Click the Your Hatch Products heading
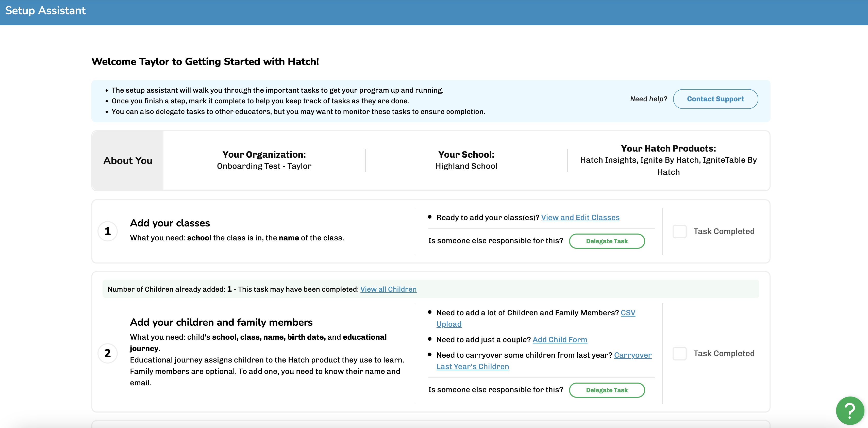868x428 pixels. 668,148
